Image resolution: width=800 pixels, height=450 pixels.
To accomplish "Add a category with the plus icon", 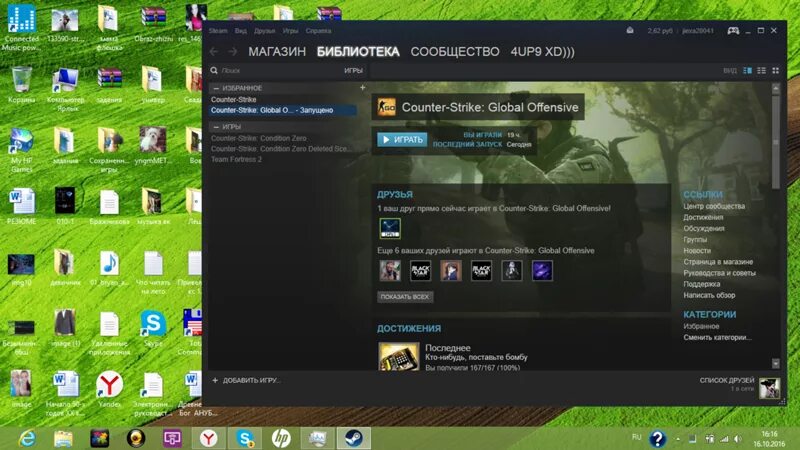I will click(362, 88).
